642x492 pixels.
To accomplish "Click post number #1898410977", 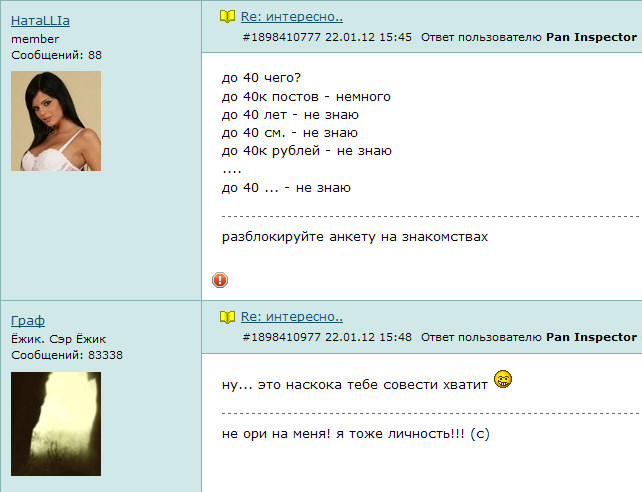I will [x=282, y=337].
